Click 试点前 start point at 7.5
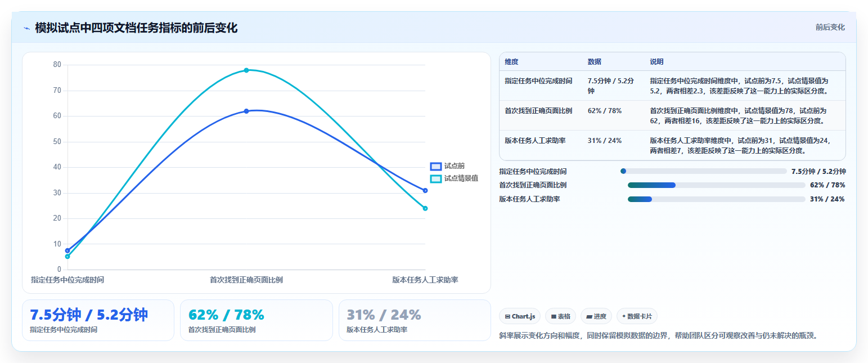 (x=68, y=250)
